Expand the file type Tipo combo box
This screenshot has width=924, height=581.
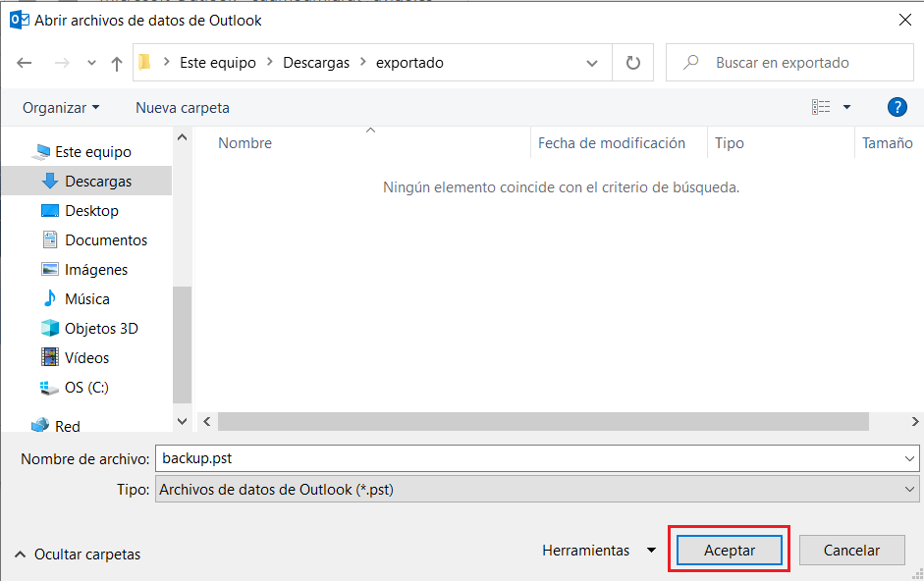coord(536,489)
